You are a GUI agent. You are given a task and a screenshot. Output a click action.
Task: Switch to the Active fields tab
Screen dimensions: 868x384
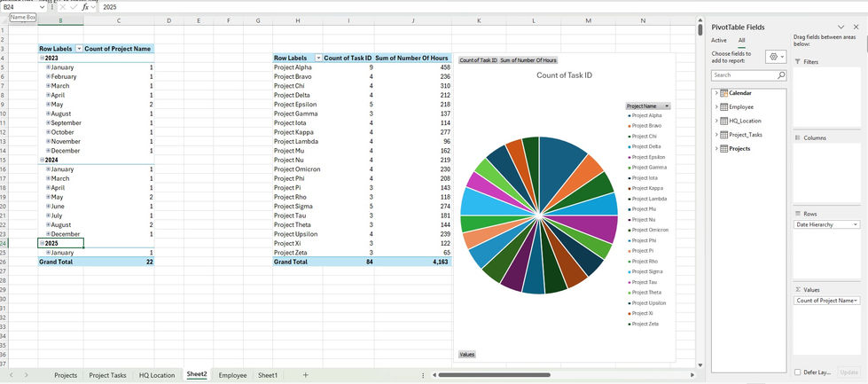(x=718, y=41)
